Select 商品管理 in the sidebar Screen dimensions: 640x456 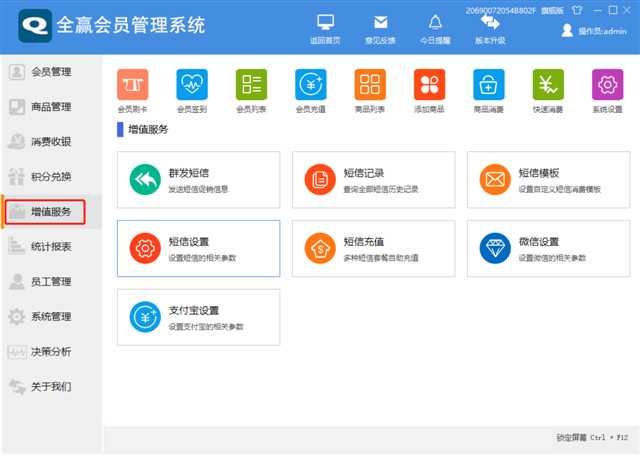tap(52, 107)
